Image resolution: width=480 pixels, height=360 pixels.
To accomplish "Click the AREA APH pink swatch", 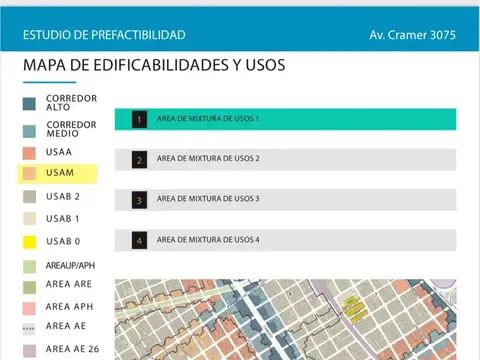I will coord(29,308).
